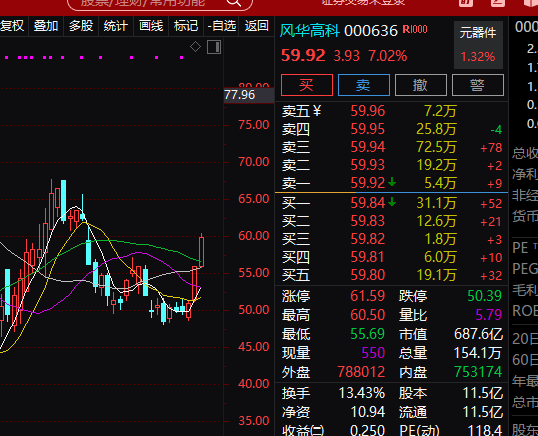This screenshot has width=538, height=436.
Task: Click the 量比 value 5.79
Action: pos(489,315)
